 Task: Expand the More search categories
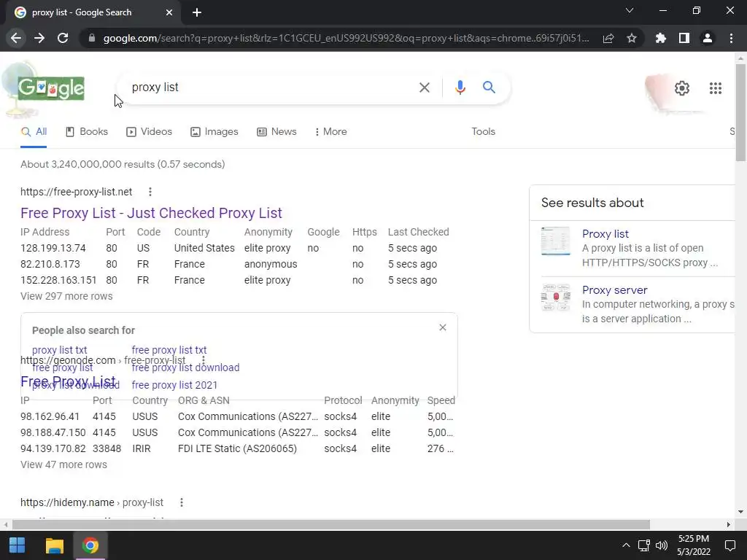click(330, 132)
